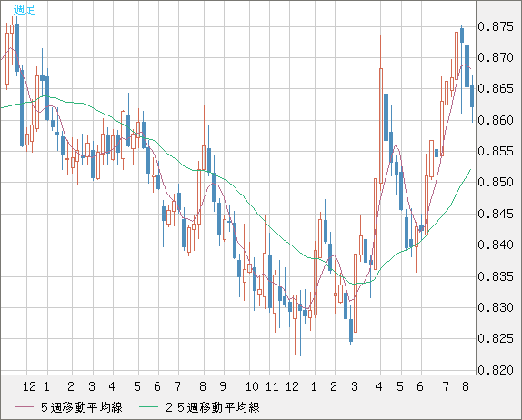Click the 0.820 price axis label
The image size is (522, 420).
click(x=496, y=370)
